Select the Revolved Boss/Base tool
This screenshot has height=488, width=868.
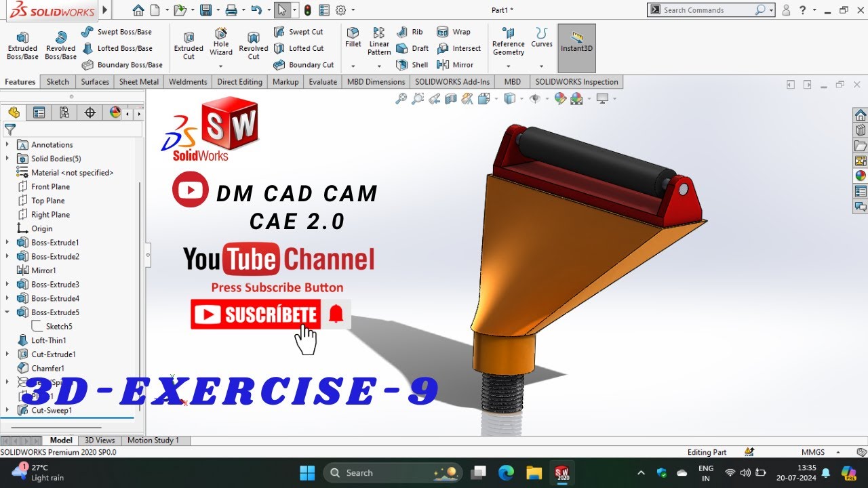[60, 45]
